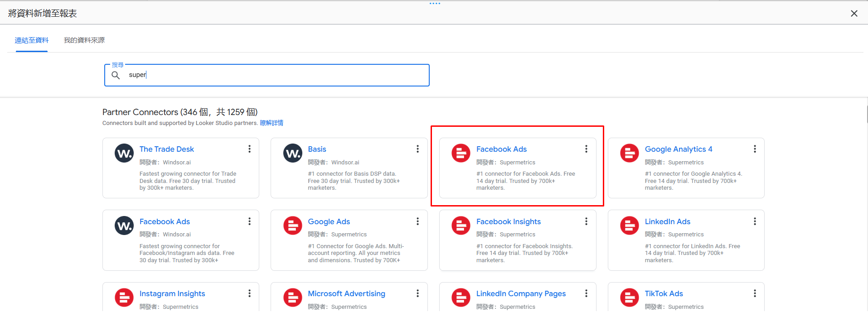Close the add data dialog
This screenshot has width=868, height=312.
(x=854, y=14)
